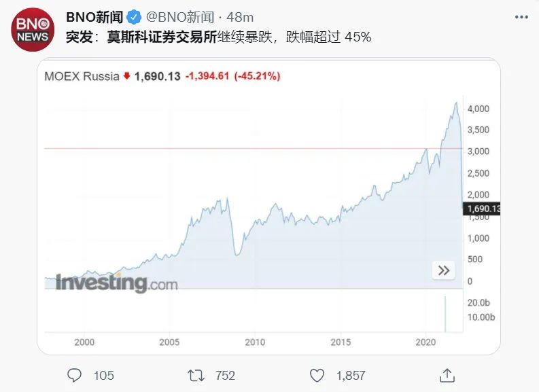Open the @BNO新闻 handle link

click(180, 17)
